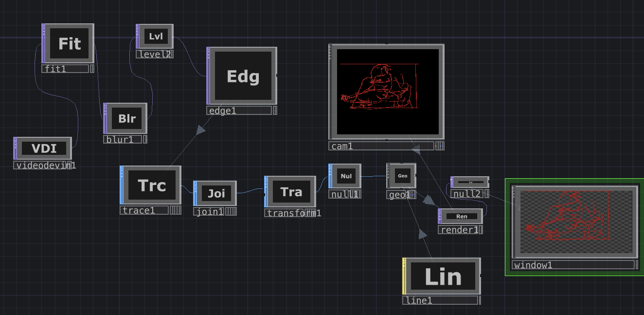This screenshot has height=315, width=644.
Task: Select the Lvl level2 node
Action: (156, 37)
